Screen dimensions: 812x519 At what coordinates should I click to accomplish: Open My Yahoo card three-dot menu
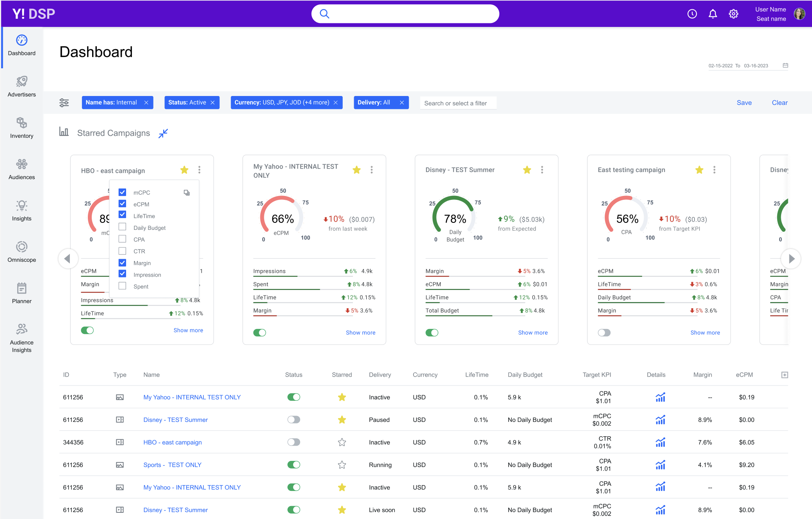pyautogui.click(x=372, y=170)
